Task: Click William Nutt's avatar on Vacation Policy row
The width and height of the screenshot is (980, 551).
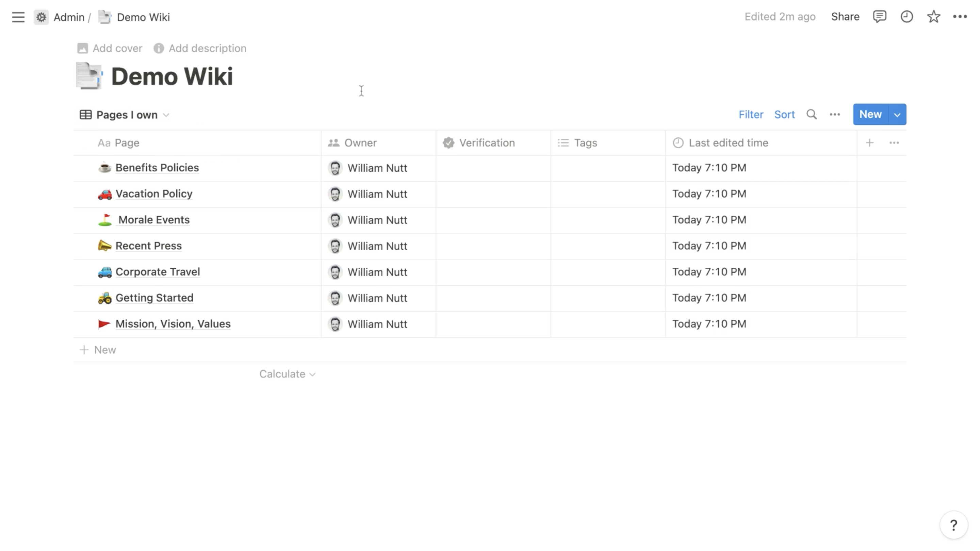Action: pyautogui.click(x=335, y=194)
